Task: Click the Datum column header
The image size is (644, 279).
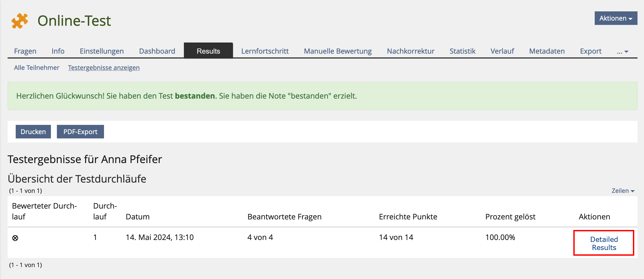Action: point(138,217)
